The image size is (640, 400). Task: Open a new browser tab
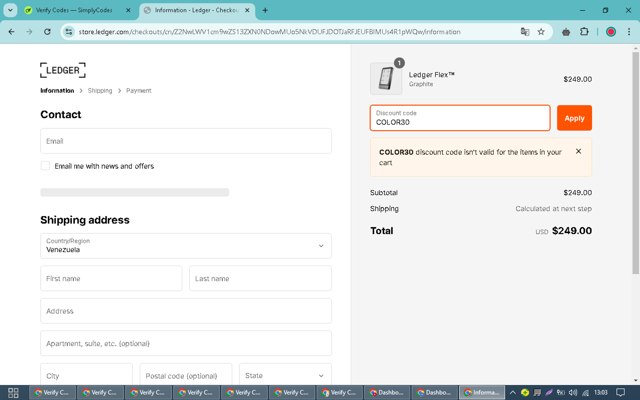[265, 10]
